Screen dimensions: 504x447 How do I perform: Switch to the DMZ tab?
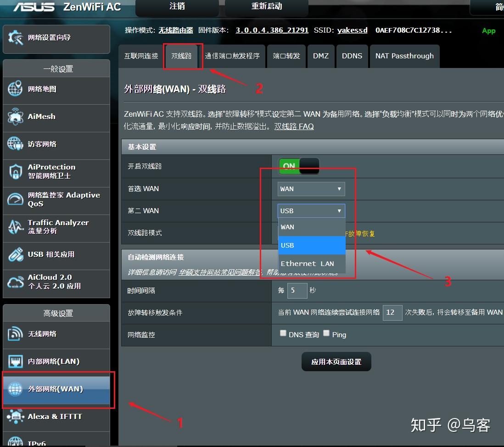321,56
